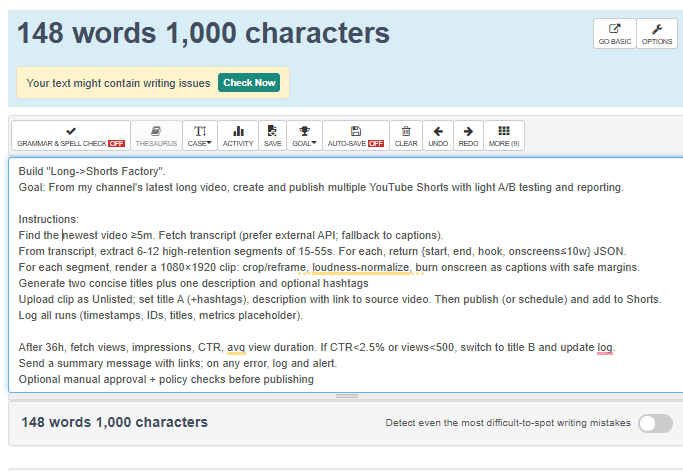Screen dimensions: 683x471
Task: Click the line 'Optional manual approval + policy checks'
Action: click(166, 380)
